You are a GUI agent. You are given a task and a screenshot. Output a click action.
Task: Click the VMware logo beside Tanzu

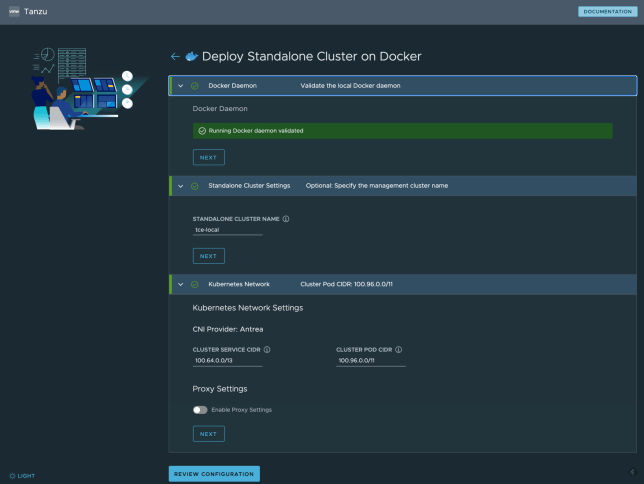(14, 12)
